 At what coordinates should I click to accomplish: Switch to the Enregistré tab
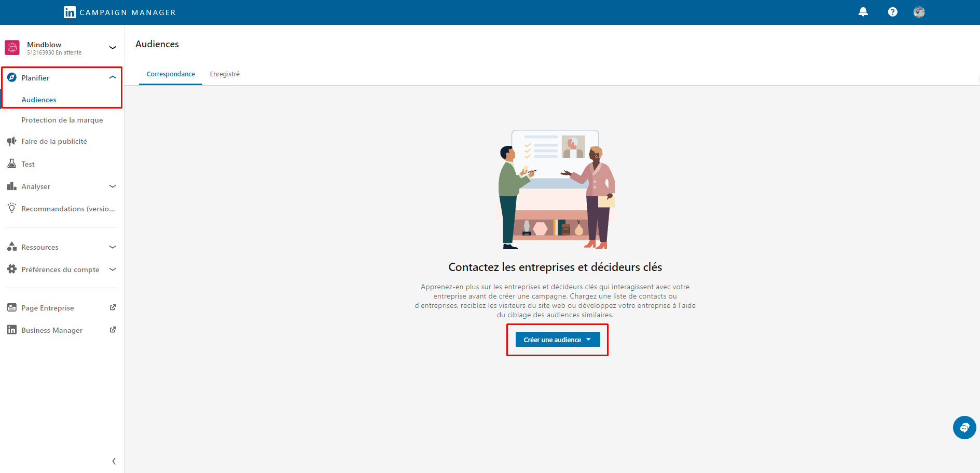click(x=225, y=74)
